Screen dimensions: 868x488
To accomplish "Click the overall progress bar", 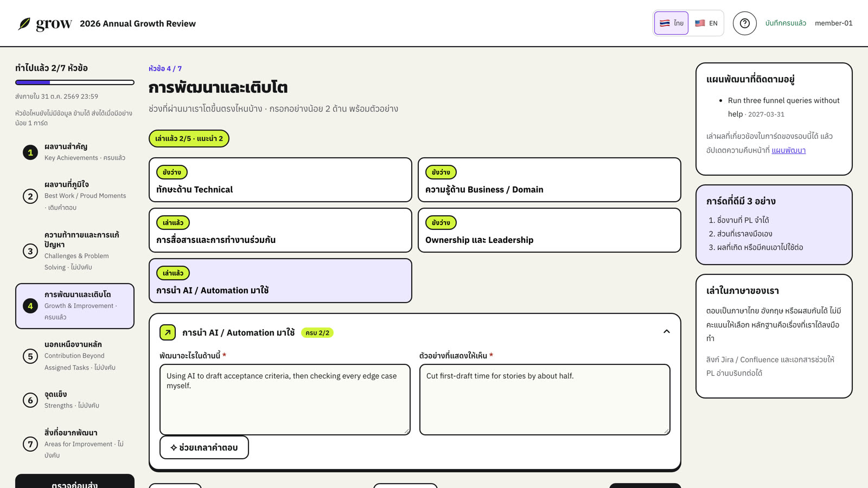I will coord(75,82).
